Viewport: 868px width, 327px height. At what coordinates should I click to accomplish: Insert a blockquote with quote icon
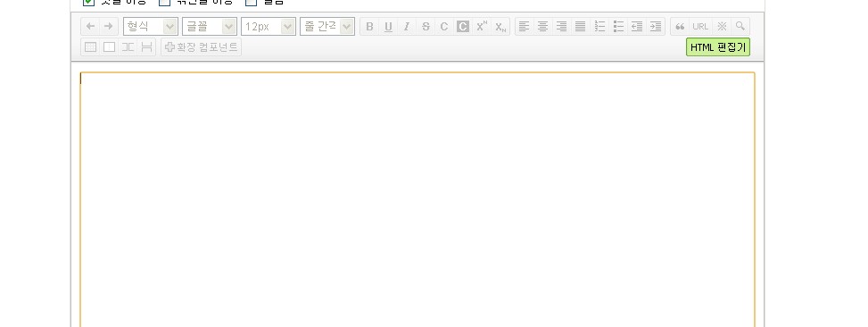tap(681, 27)
